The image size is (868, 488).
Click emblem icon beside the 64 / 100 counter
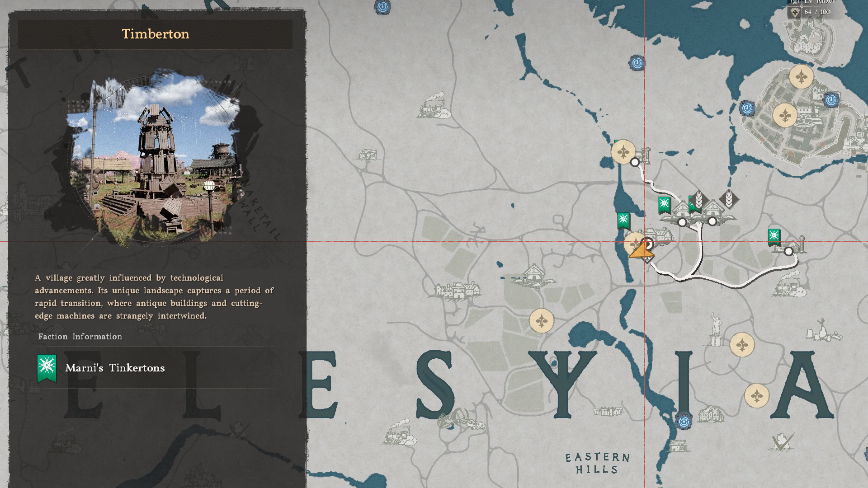[795, 12]
